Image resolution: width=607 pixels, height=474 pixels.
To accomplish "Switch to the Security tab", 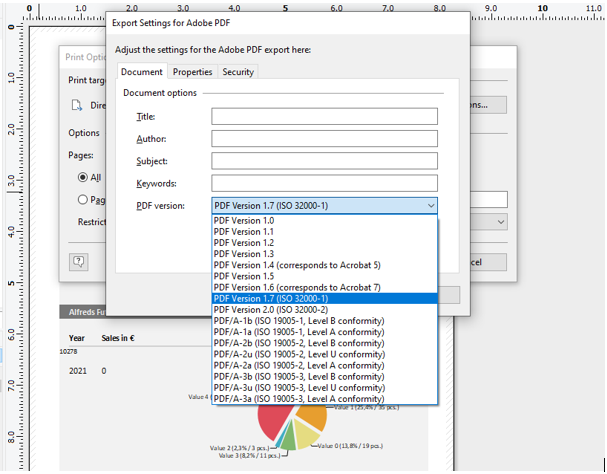I will (238, 72).
